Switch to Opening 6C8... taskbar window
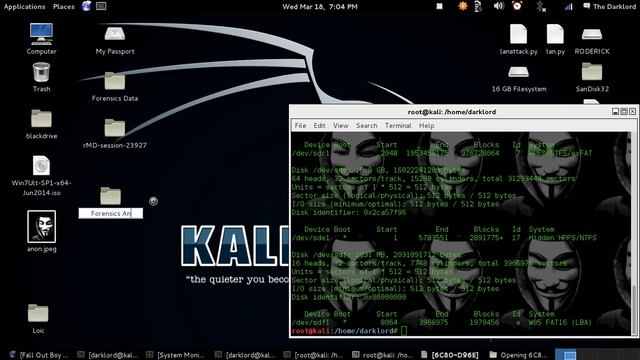Viewport: 640px width, 360px height. [x=518, y=355]
